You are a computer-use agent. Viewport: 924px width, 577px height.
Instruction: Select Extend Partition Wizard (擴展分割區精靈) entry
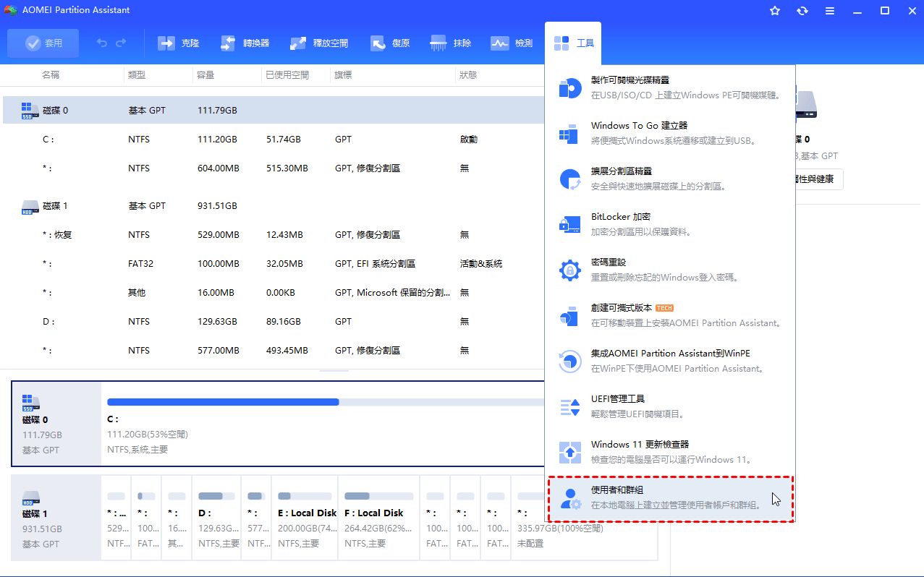[671, 179]
